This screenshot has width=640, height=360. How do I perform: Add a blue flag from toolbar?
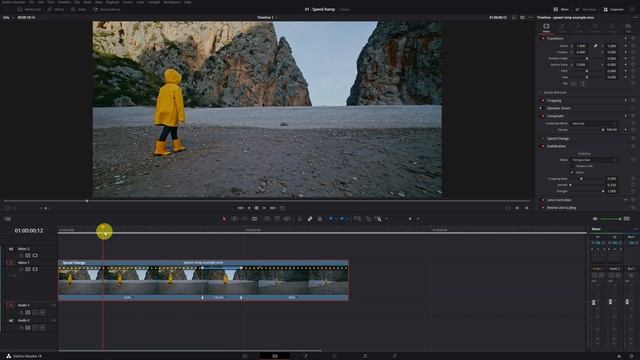[331, 219]
